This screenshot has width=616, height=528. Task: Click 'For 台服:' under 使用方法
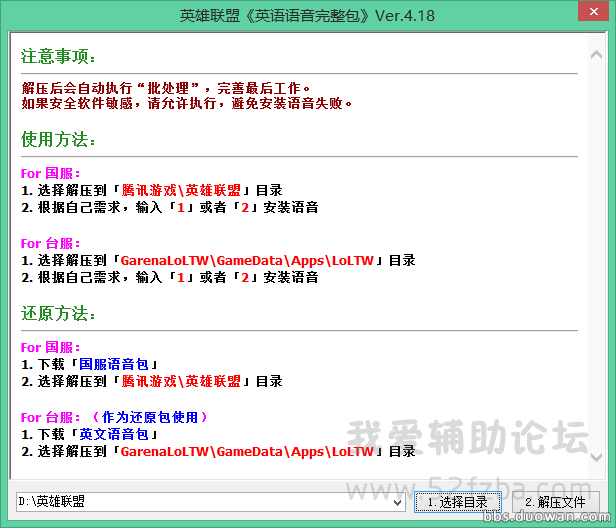[51, 243]
